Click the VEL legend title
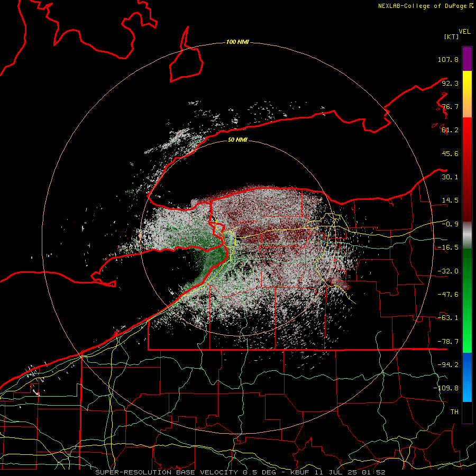 tap(464, 32)
